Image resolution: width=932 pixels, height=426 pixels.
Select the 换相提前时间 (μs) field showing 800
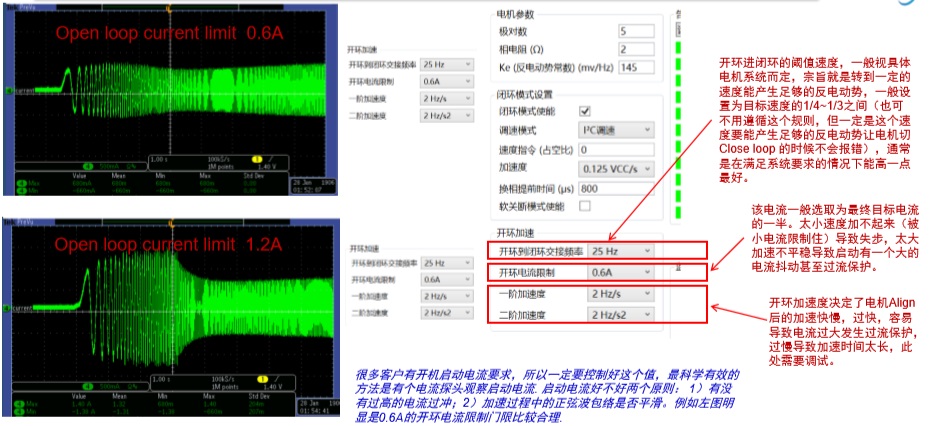616,187
